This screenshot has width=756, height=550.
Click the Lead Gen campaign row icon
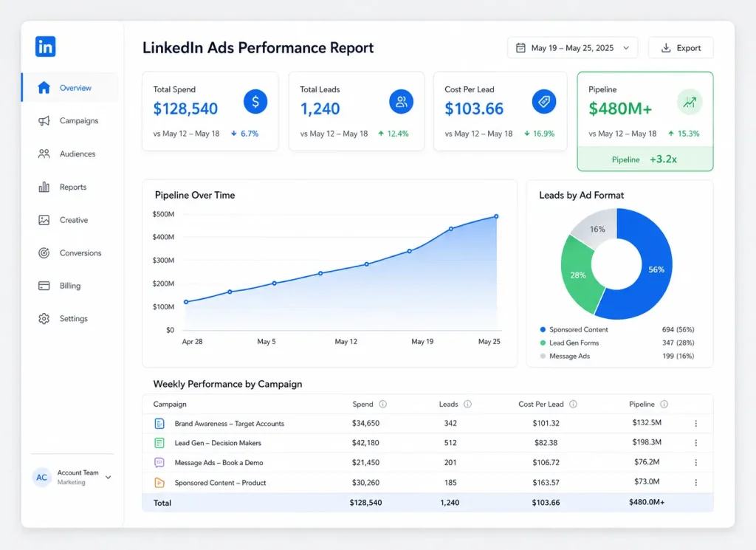pyautogui.click(x=159, y=442)
